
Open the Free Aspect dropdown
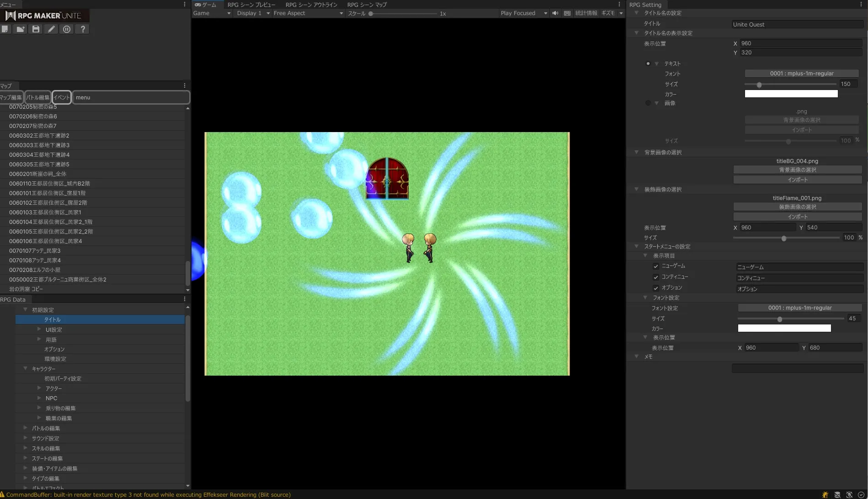308,13
